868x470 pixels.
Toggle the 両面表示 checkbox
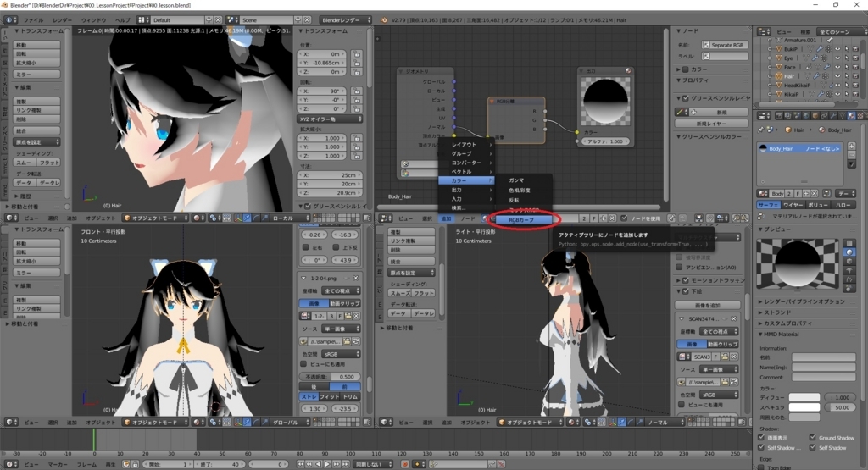coord(762,437)
